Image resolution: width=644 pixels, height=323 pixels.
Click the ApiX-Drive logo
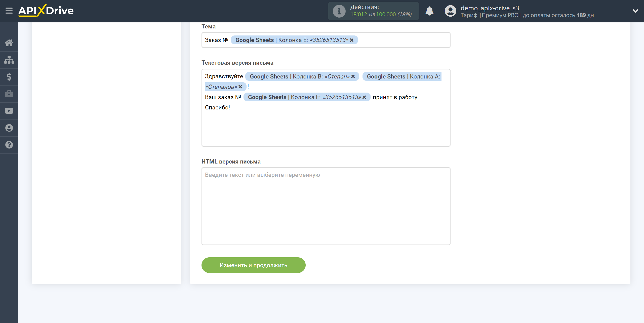[x=46, y=11]
